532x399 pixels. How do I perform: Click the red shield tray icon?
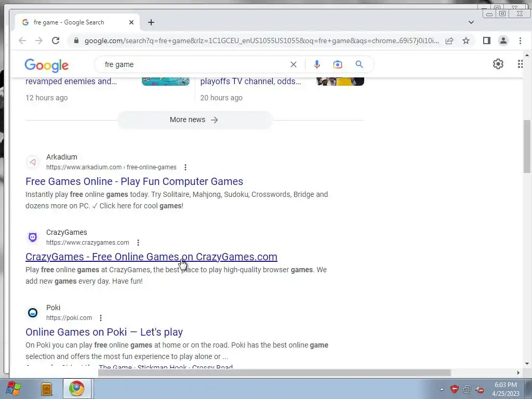click(x=454, y=389)
